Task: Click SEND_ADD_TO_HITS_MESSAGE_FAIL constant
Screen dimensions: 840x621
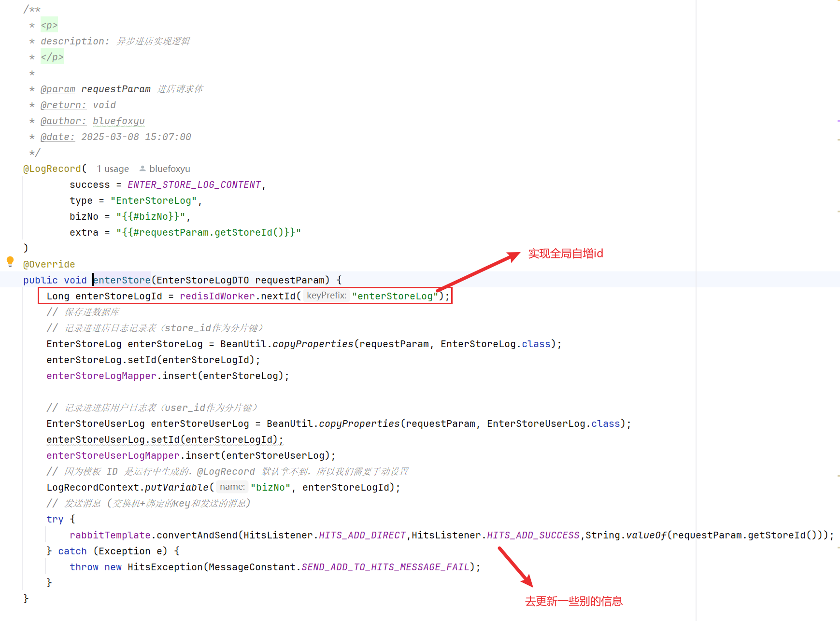Action: (x=385, y=567)
